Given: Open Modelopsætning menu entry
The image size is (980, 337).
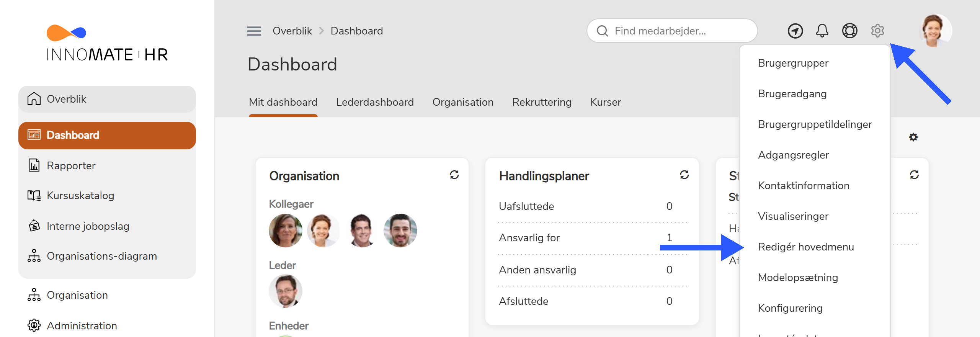Looking at the screenshot, I should click(x=815, y=278).
